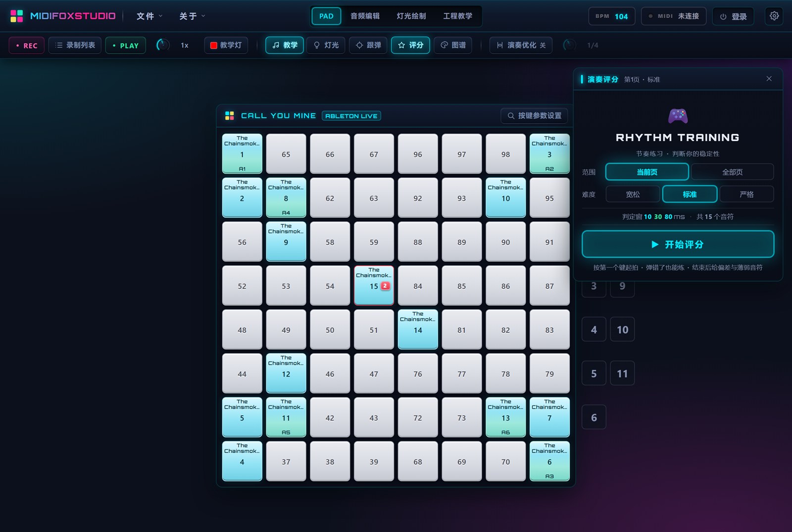Image resolution: width=792 pixels, height=532 pixels.
Task: Click the Chainsmokers pad 6 labeled A3
Action: click(549, 461)
